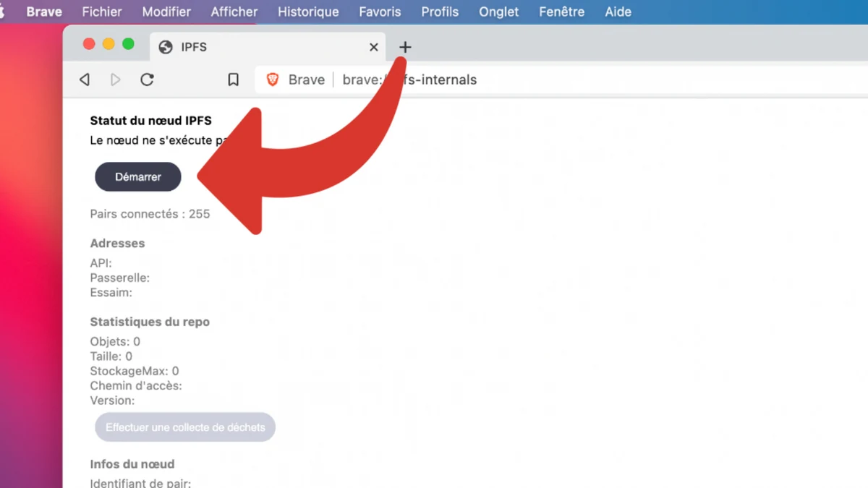Image resolution: width=868 pixels, height=488 pixels.
Task: Click 'Infos du nœud' heading
Action: click(132, 464)
